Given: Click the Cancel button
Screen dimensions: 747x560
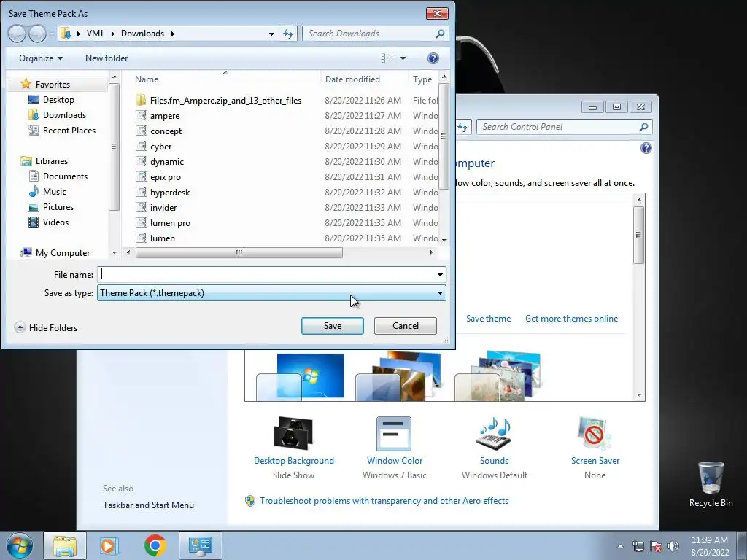Looking at the screenshot, I should click(406, 326).
